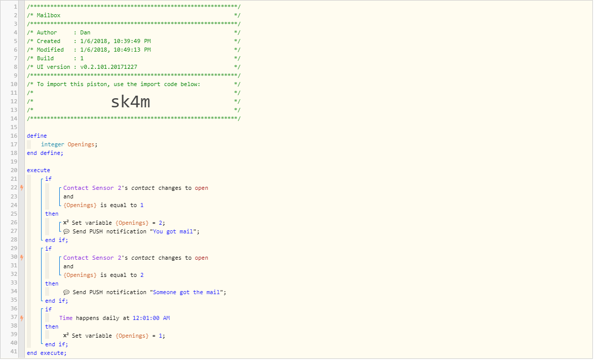Click "Set variable {Openings} = 1;" statement
Image resolution: width=597 pixels, height=364 pixels.
(x=119, y=336)
